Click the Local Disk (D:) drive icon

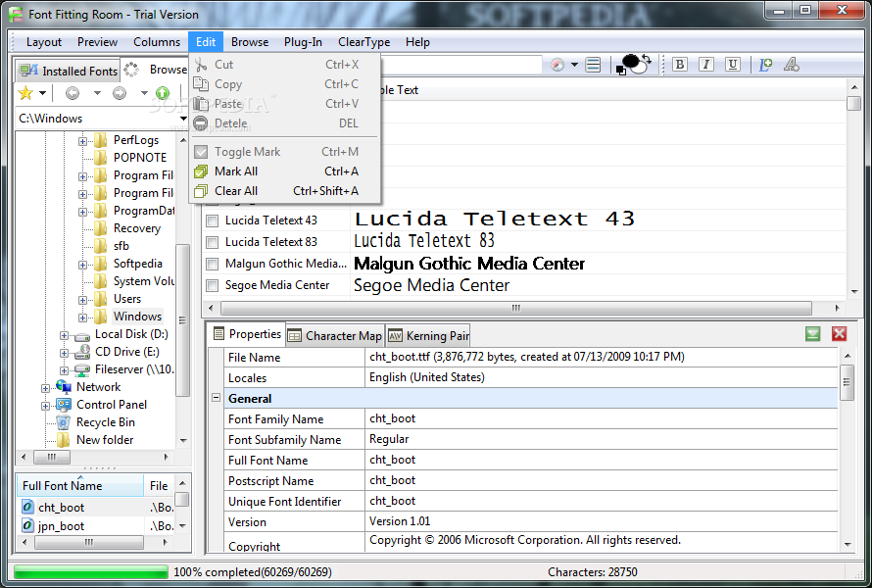[82, 335]
